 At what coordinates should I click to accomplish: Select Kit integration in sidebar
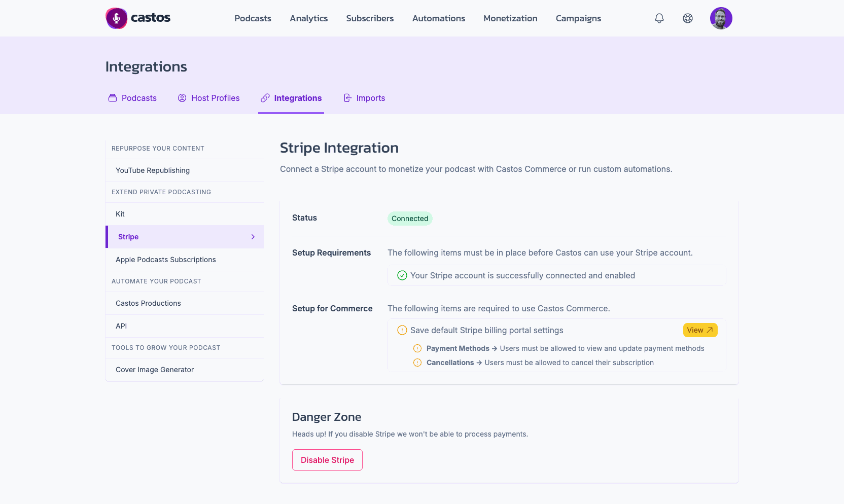point(185,214)
